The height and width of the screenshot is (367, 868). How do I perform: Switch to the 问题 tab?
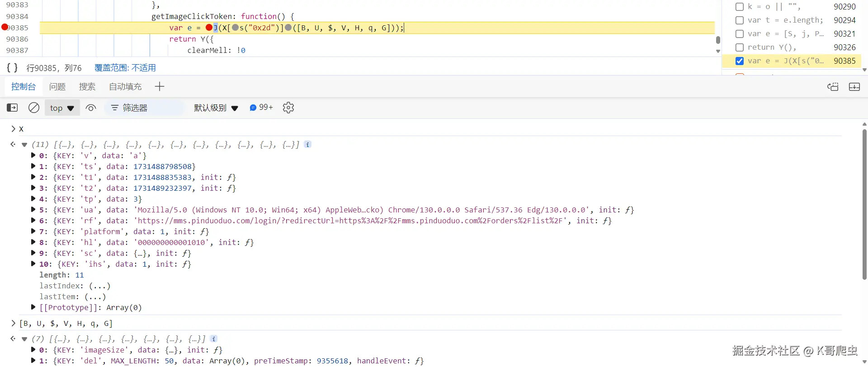coord(57,86)
